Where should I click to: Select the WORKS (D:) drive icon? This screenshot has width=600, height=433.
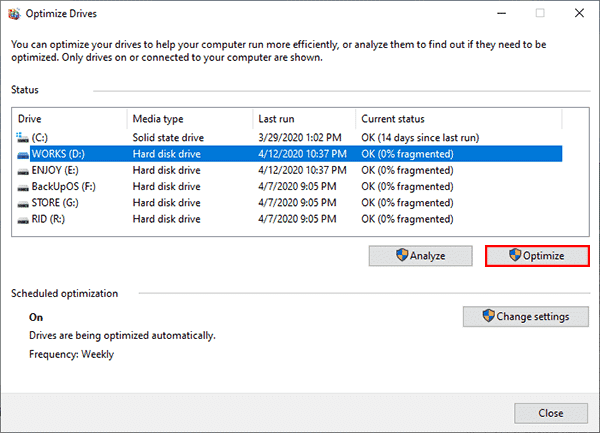pos(23,155)
